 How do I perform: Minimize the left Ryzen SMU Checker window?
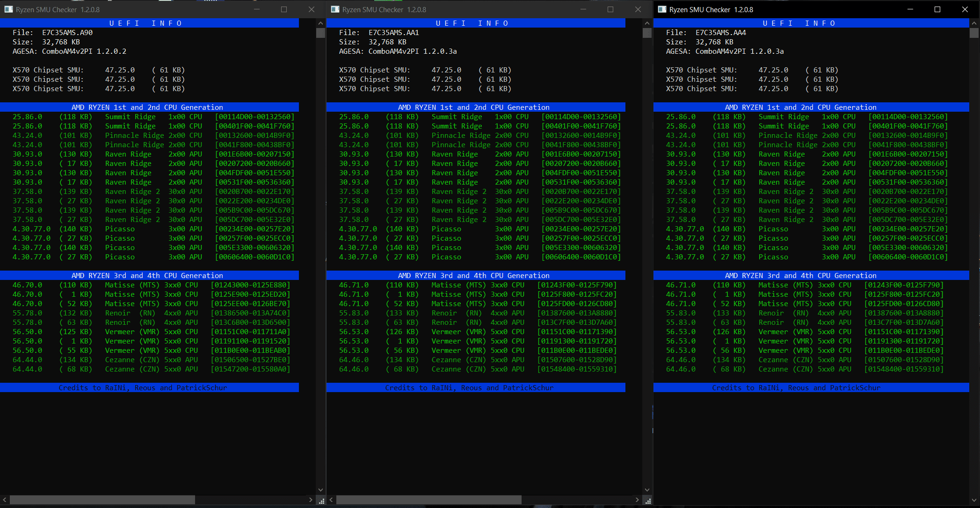tap(257, 9)
